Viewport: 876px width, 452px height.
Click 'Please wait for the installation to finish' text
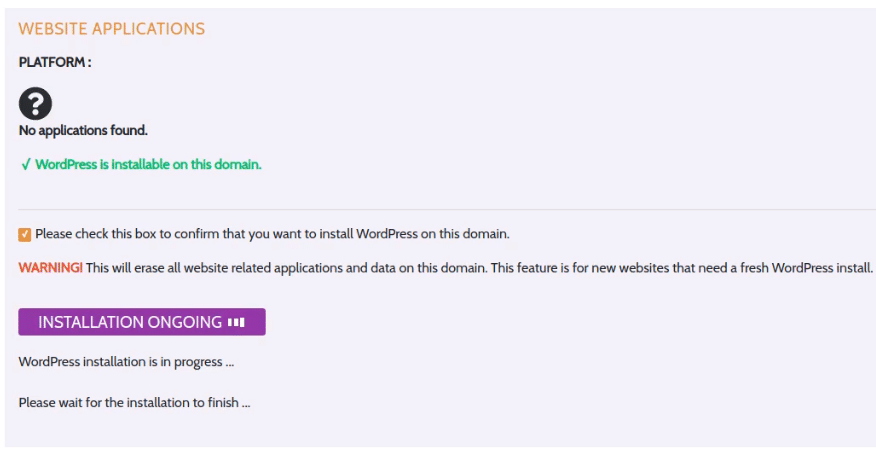135,402
